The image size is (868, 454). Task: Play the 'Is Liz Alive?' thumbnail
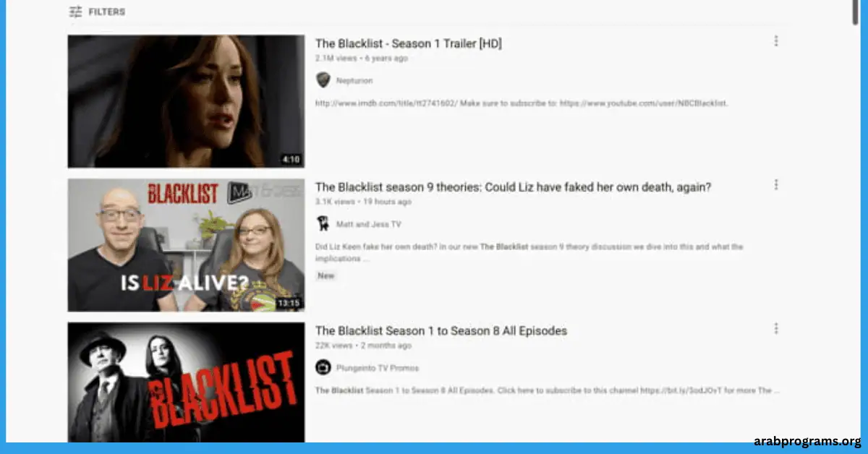tap(187, 245)
